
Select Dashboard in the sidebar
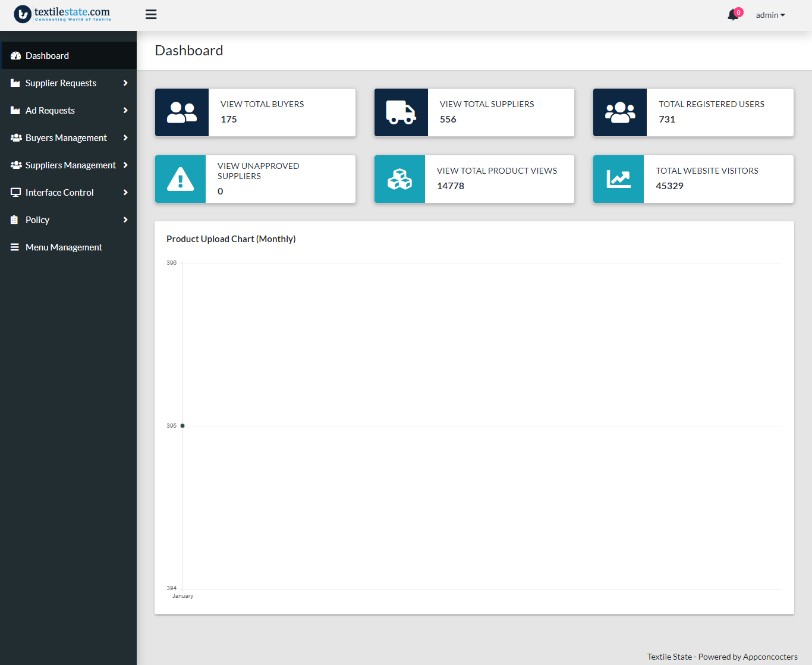coord(47,56)
